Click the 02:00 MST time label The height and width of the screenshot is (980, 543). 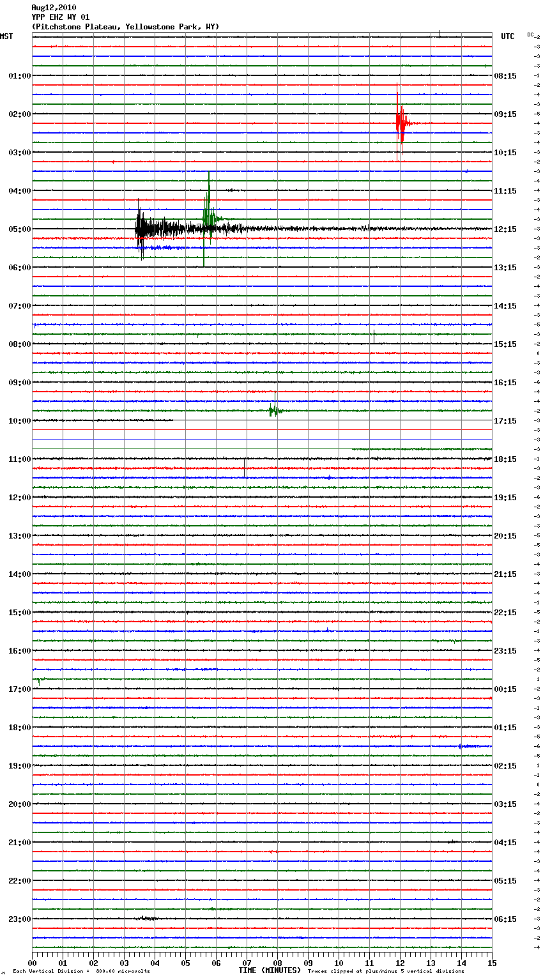(20, 114)
